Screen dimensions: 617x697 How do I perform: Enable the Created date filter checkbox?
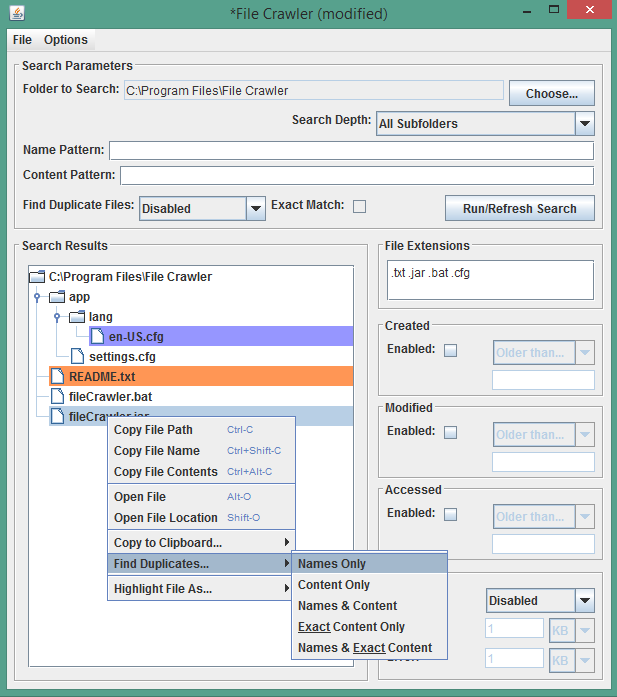coord(450,350)
